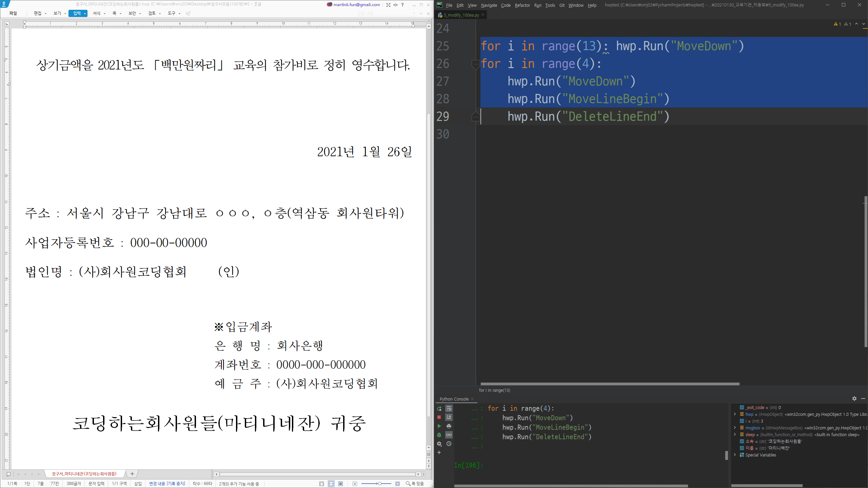Add a new document tab in Hangul
The width and height of the screenshot is (868, 488).
[132, 474]
